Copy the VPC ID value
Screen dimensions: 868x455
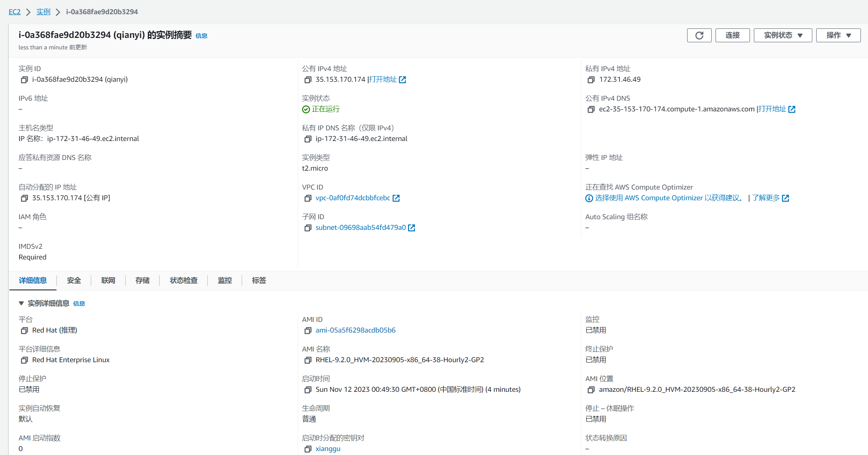click(x=308, y=198)
